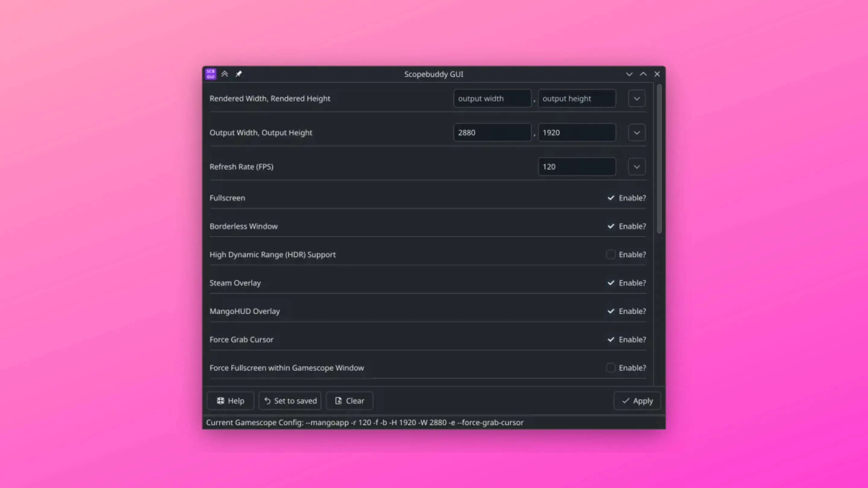Enable Force Fullscreen within Gamescope Window
Viewport: 868px width, 488px height.
(x=611, y=368)
